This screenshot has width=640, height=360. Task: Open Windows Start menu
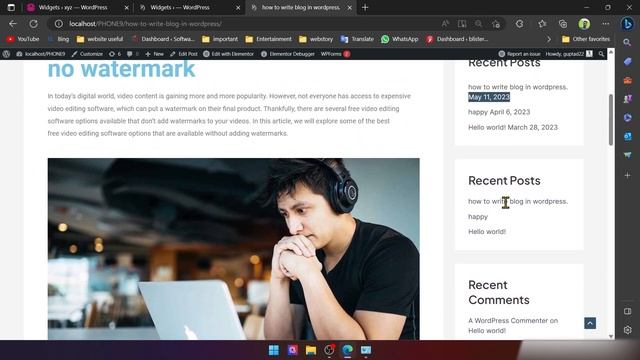273,350
